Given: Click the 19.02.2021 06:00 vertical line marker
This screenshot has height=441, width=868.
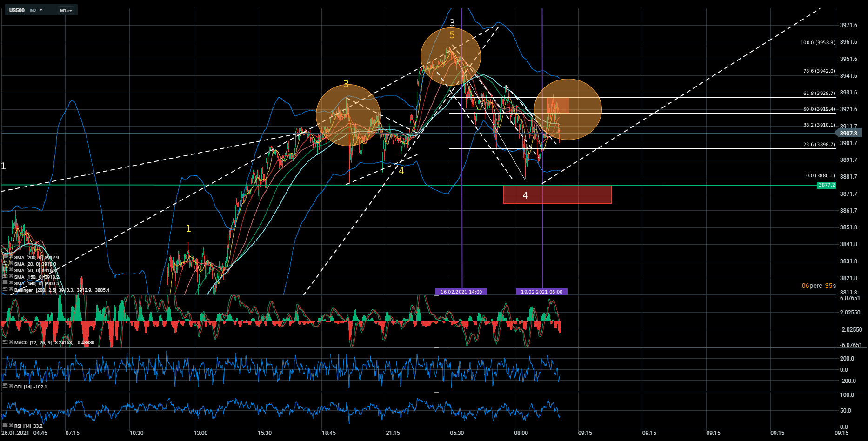Looking at the screenshot, I should pos(541,292).
